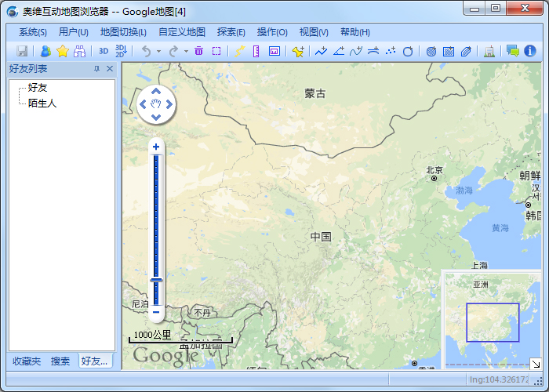This screenshot has width=549, height=392.
Task: Open the 地图切换(L) menu
Action: coord(123,32)
